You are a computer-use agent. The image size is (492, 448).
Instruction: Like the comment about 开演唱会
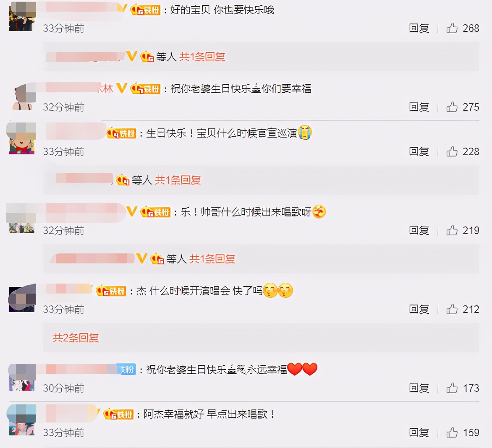point(452,310)
